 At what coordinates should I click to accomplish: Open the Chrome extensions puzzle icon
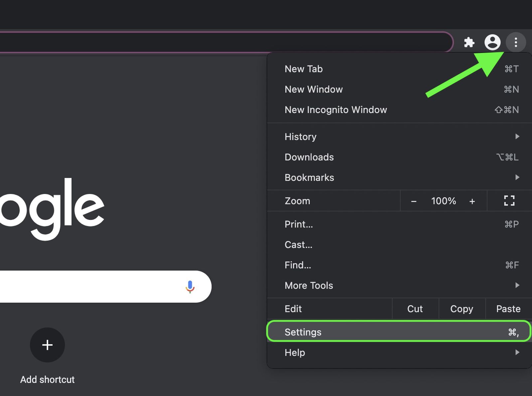469,42
